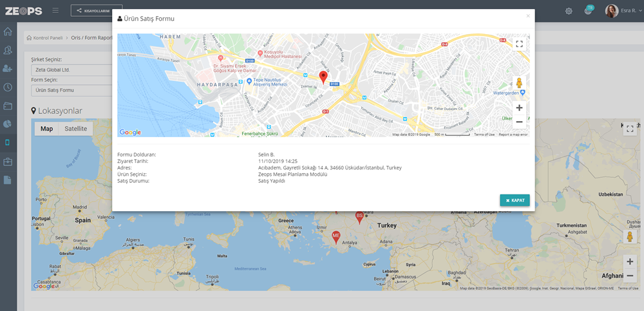Click the visit date '11/10/2019 14:25'
Viewport: 644px width, 311px height.
tap(278, 161)
